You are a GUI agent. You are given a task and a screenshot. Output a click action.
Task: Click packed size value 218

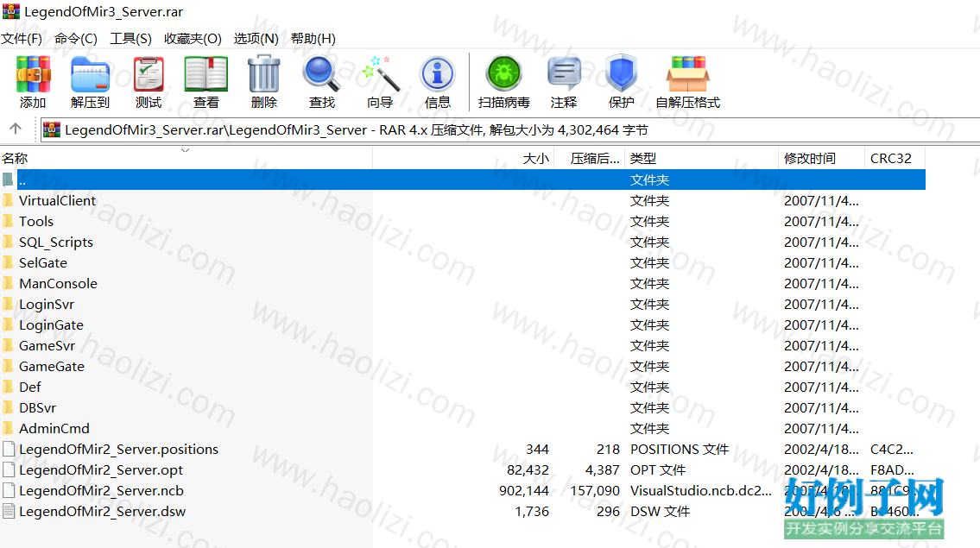(608, 450)
